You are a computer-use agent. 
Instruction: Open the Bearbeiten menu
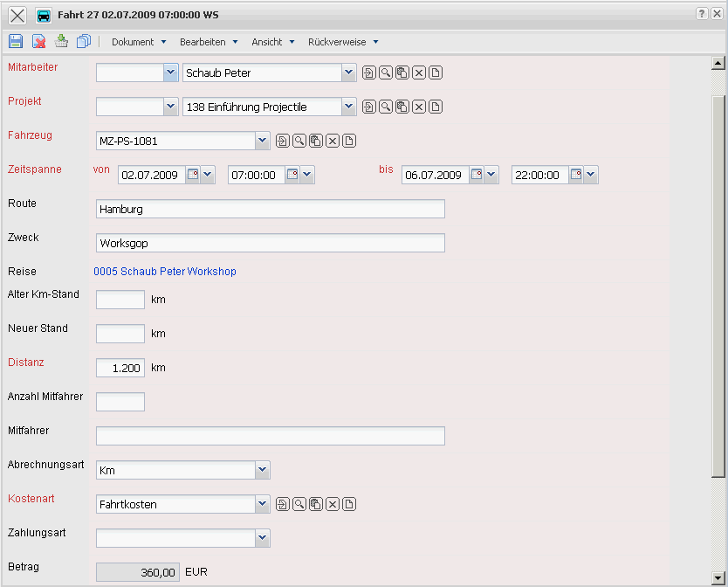click(209, 42)
